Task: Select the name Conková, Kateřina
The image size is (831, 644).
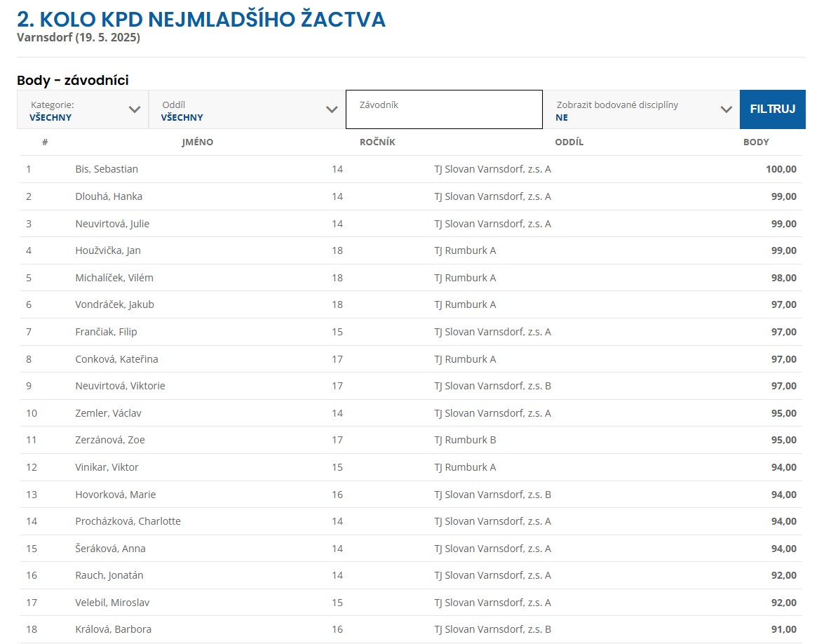Action: tap(116, 359)
